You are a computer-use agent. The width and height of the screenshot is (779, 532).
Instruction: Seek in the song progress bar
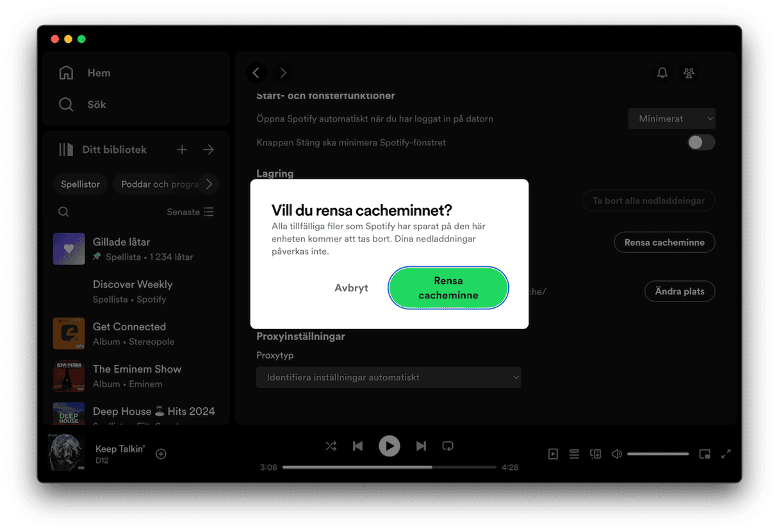[x=389, y=467]
